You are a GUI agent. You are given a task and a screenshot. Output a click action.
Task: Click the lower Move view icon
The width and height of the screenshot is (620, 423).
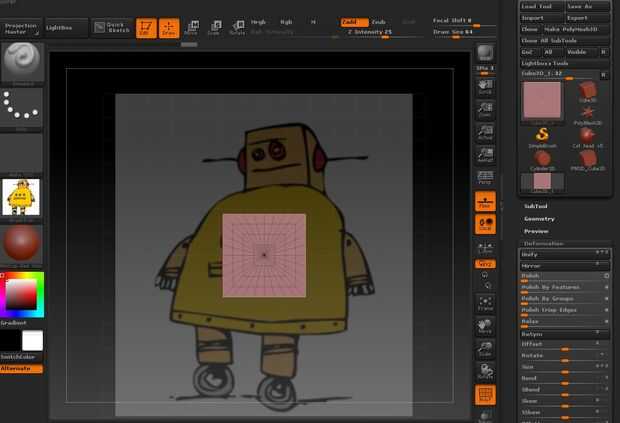click(x=485, y=327)
